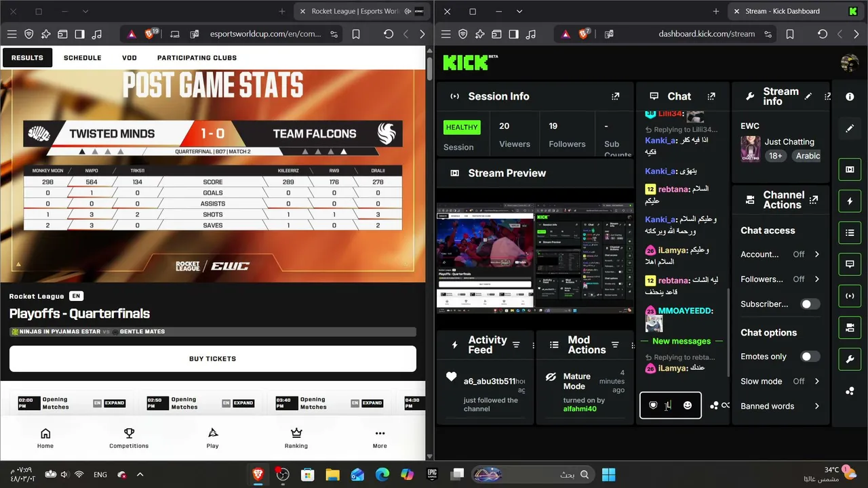The width and height of the screenshot is (868, 488).
Task: Expand the Slow mode setting
Action: point(781,382)
